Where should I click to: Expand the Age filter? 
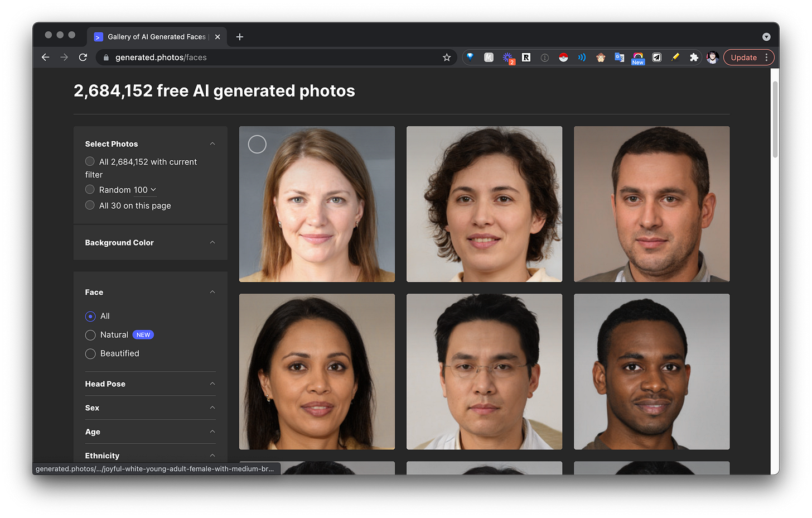point(212,431)
